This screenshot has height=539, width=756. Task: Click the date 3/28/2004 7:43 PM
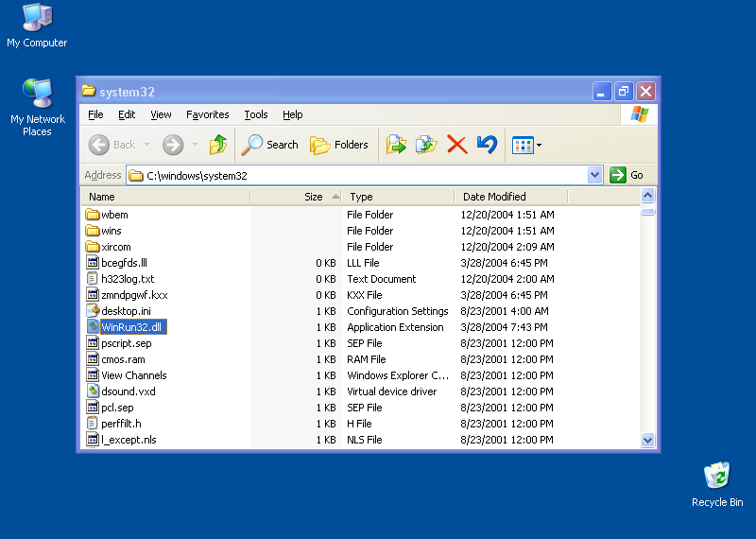click(504, 327)
